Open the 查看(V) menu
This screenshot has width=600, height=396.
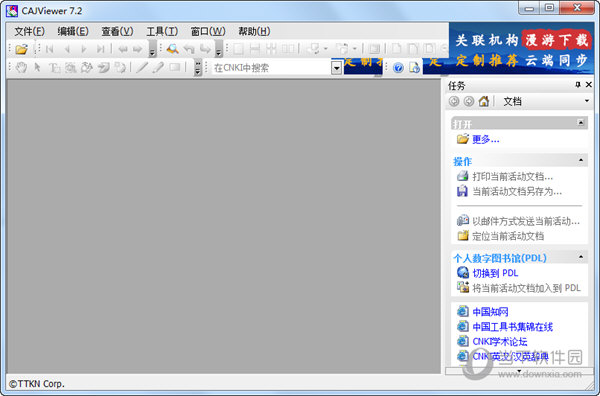tap(117, 31)
